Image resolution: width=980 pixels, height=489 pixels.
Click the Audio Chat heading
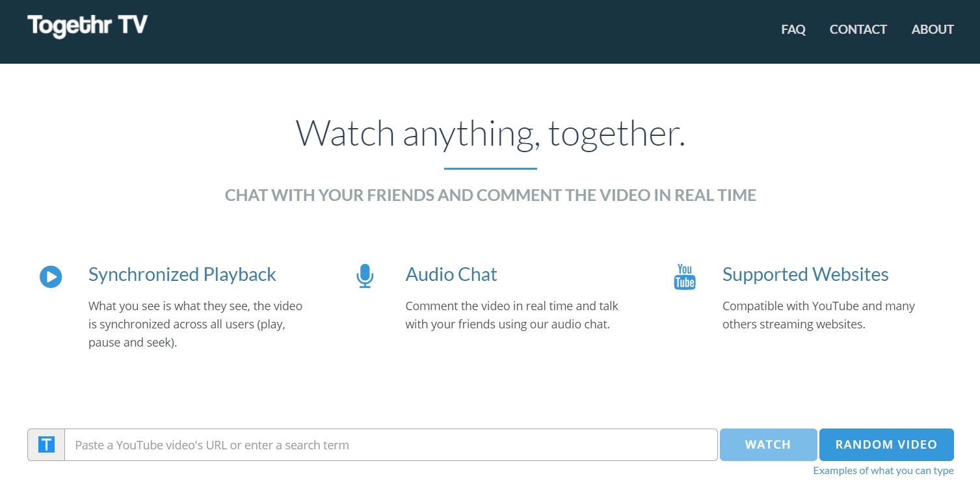pos(451,274)
